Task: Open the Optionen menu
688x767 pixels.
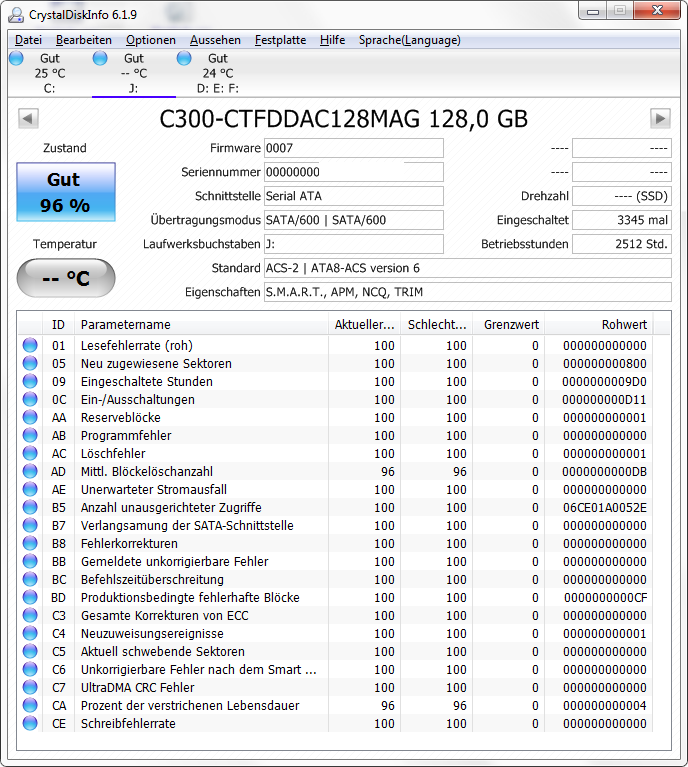Action: (151, 40)
